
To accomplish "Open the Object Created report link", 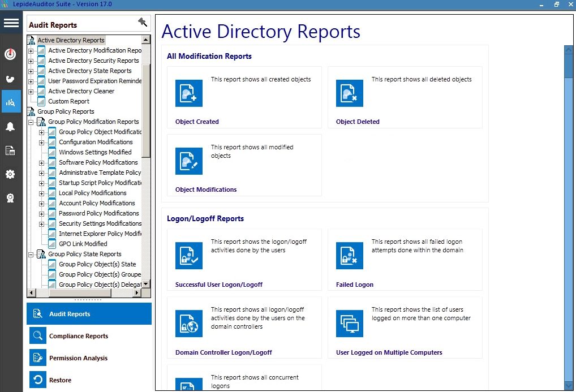I will point(197,122).
